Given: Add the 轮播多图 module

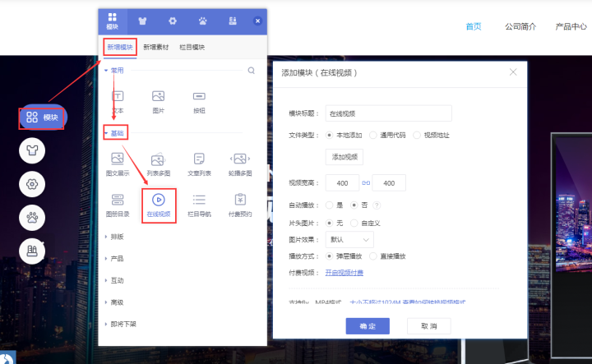Looking at the screenshot, I should click(240, 164).
